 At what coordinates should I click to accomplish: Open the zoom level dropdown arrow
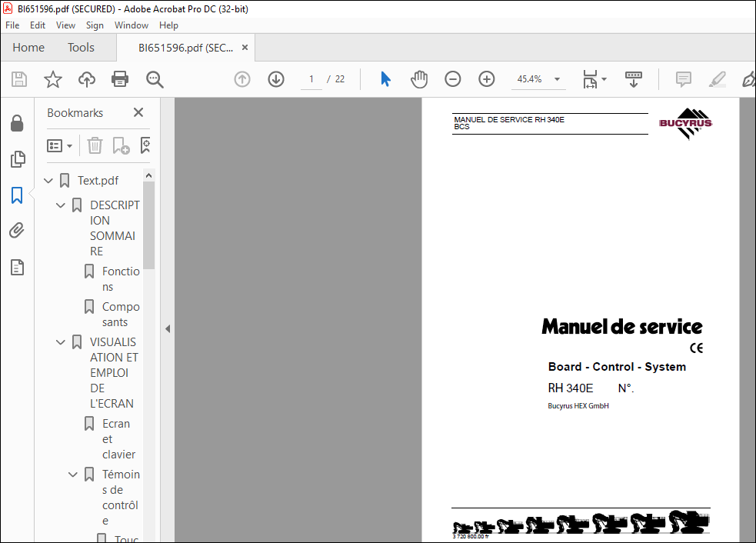click(x=557, y=79)
